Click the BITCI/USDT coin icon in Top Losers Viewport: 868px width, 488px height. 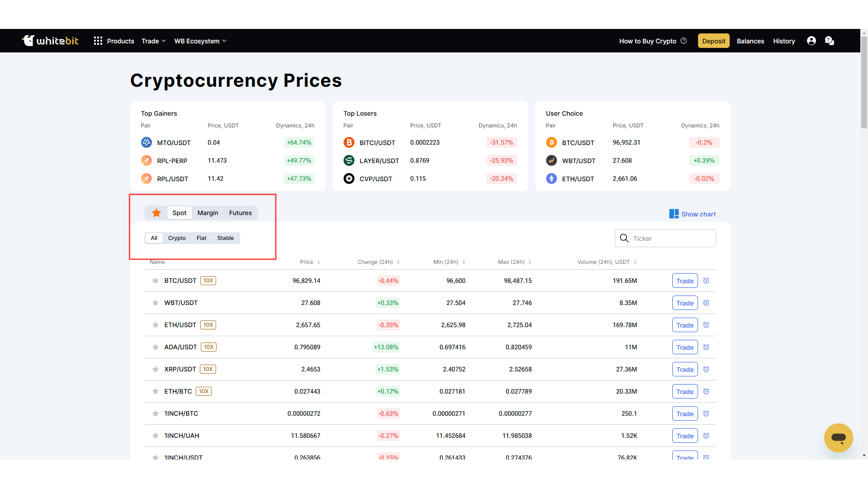(x=349, y=142)
